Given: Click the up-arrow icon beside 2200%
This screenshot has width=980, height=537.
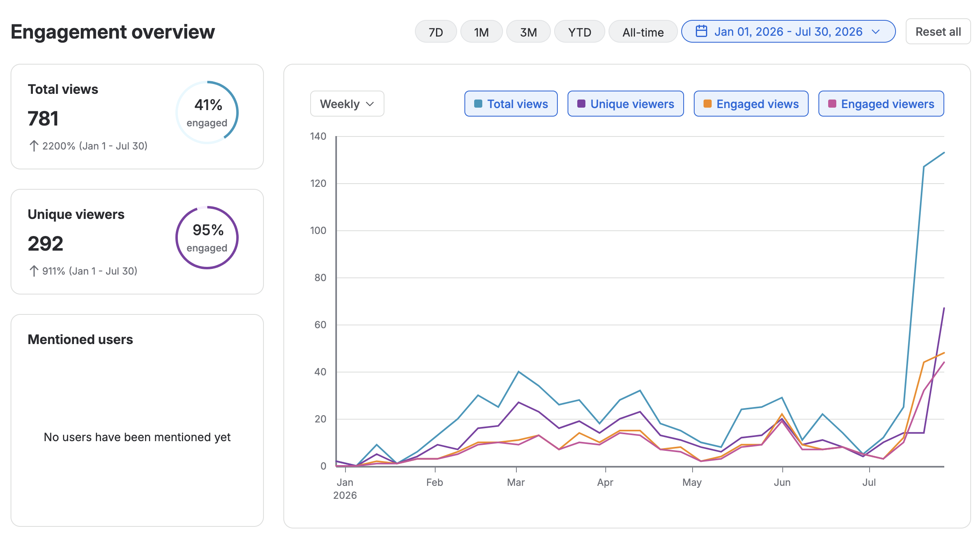Looking at the screenshot, I should tap(34, 146).
